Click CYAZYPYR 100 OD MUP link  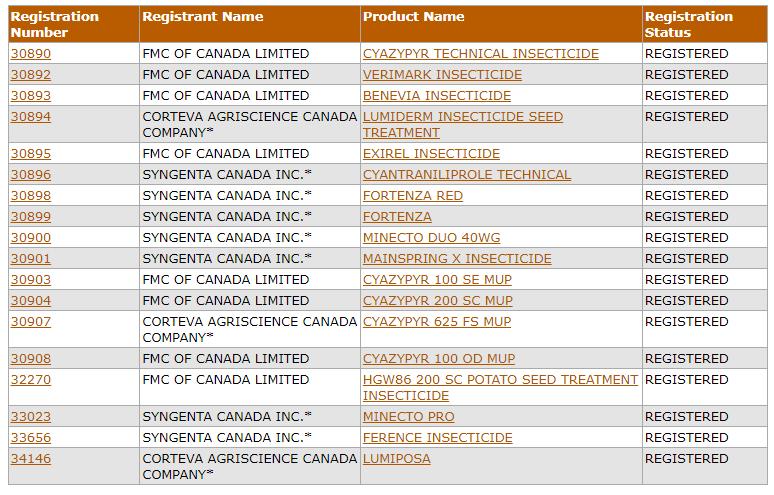click(439, 358)
